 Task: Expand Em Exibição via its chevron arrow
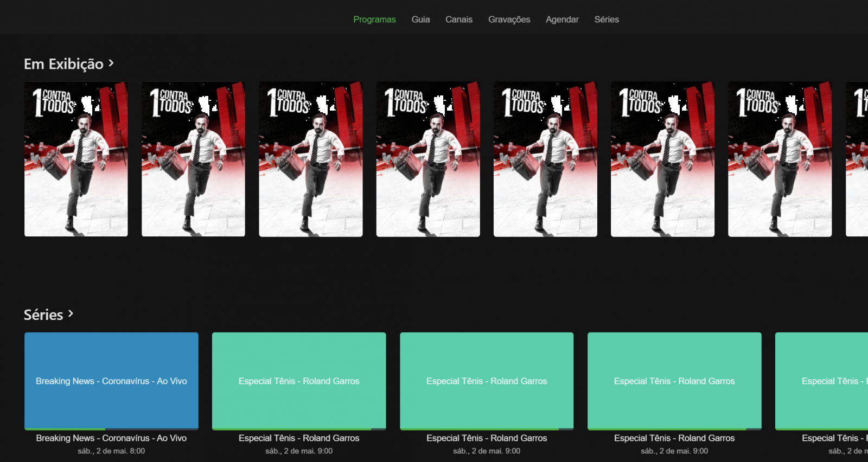111,63
